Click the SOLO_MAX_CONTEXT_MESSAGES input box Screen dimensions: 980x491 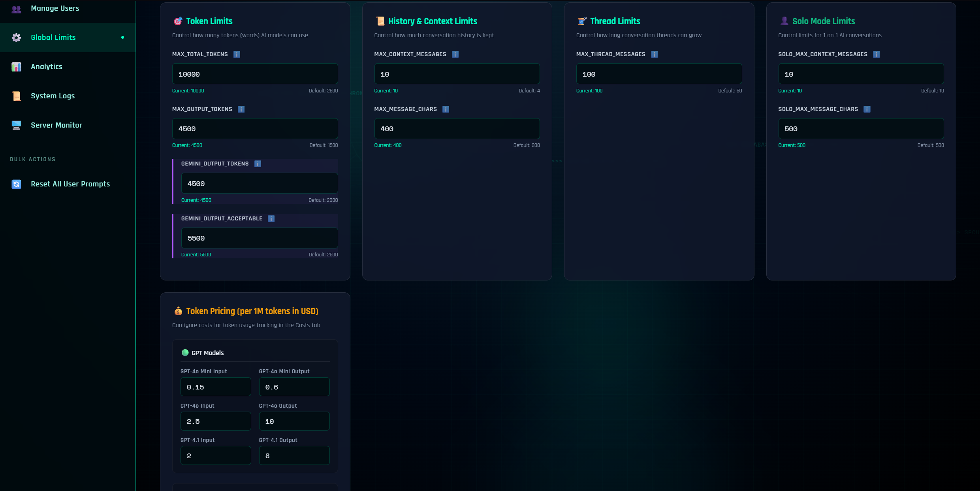861,74
